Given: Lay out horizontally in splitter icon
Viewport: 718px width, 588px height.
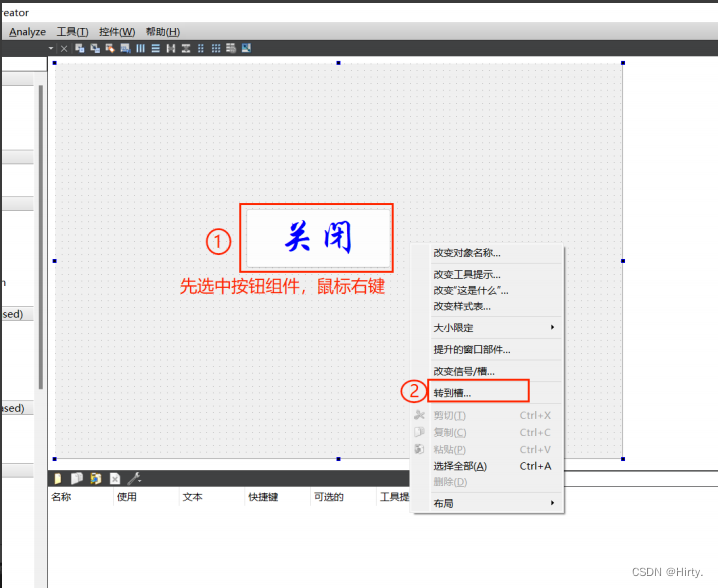Looking at the screenshot, I should tap(171, 48).
